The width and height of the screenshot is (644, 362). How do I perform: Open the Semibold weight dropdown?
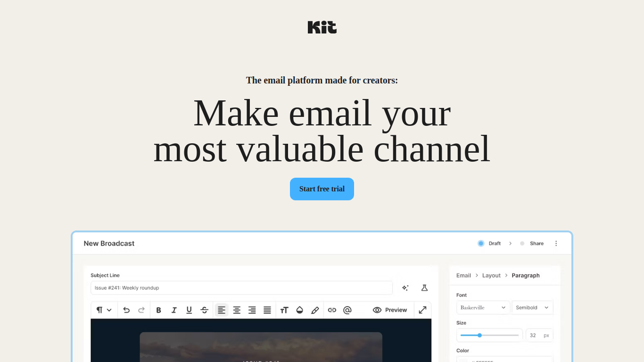point(532,307)
